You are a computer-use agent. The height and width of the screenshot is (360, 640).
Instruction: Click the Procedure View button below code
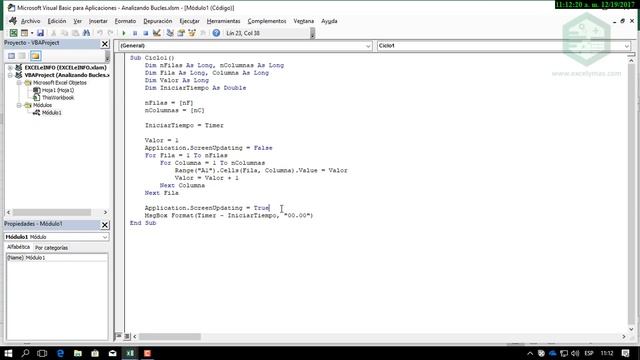118,336
